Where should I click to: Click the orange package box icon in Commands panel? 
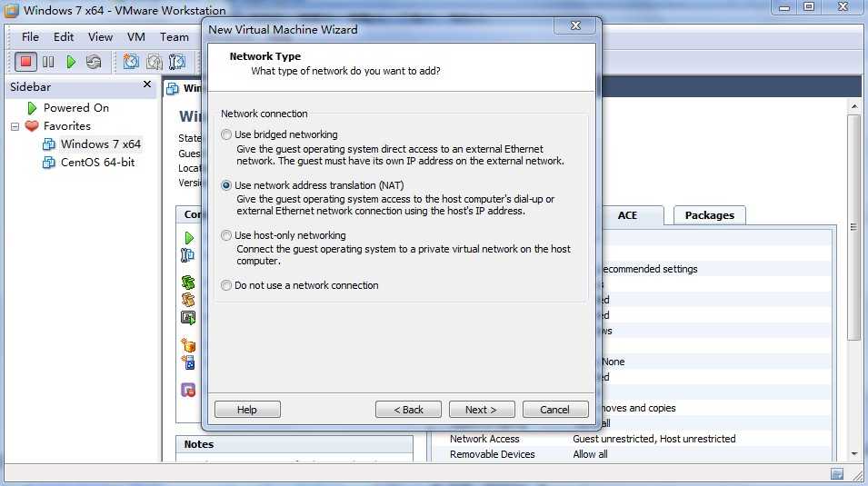tap(188, 345)
